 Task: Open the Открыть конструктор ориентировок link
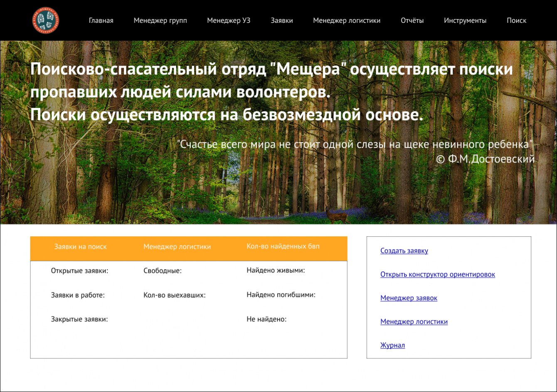point(437,274)
